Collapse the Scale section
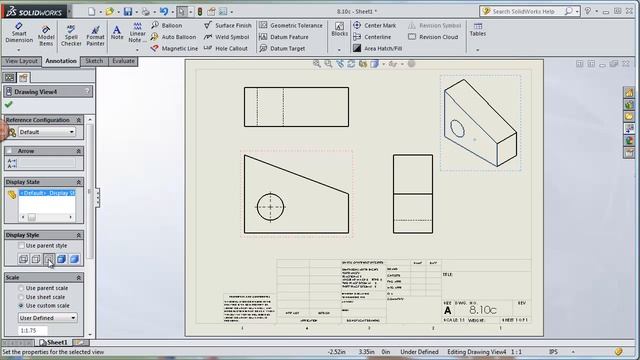 pos(78,278)
